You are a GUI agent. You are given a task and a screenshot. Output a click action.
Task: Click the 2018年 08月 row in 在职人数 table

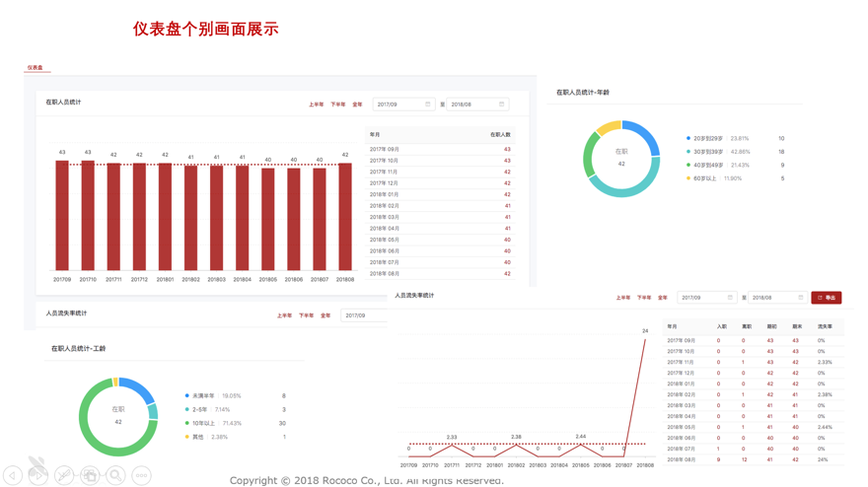[x=440, y=273]
